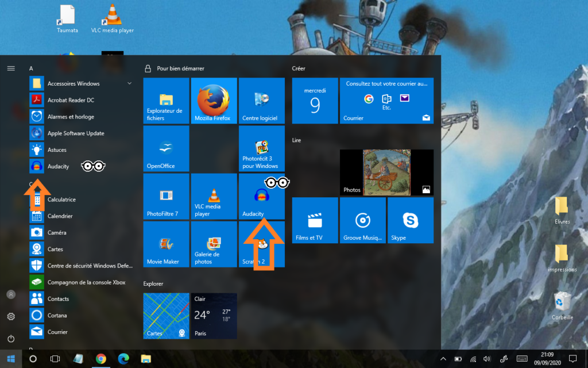Screen dimensions: 588x368
Task: Open Alarmes et horloge
Action: [x=81, y=117]
